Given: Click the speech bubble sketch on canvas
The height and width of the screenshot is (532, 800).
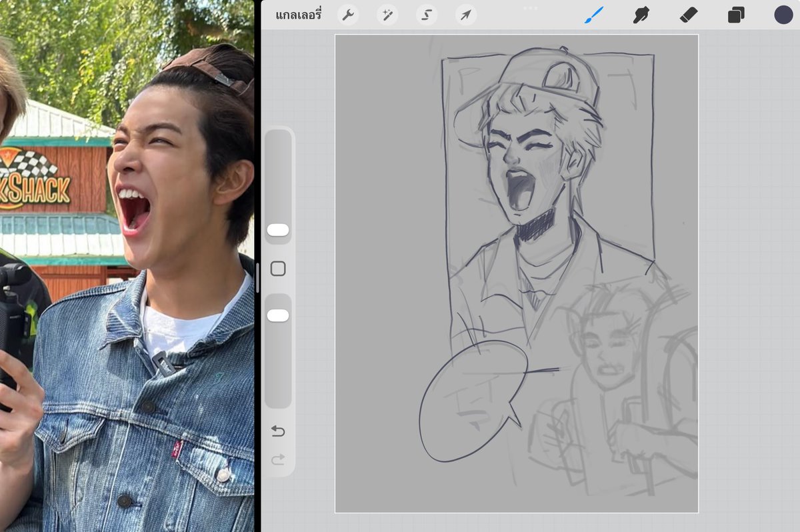Looking at the screenshot, I should coord(472,401).
